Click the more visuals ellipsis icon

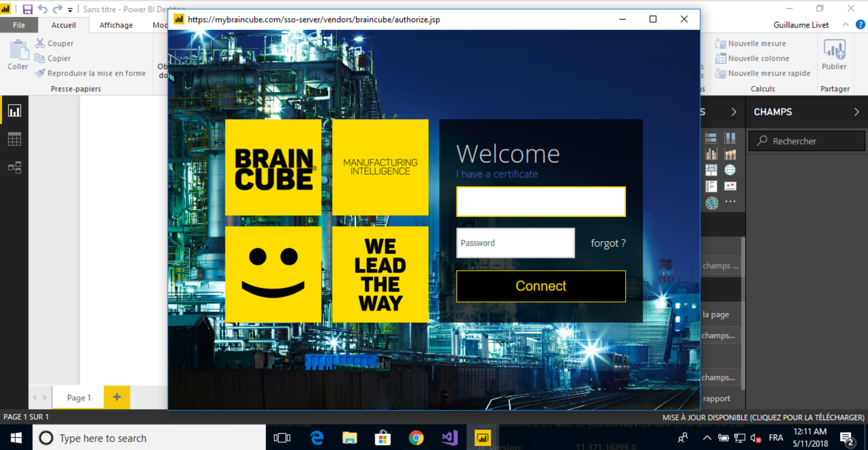point(730,202)
